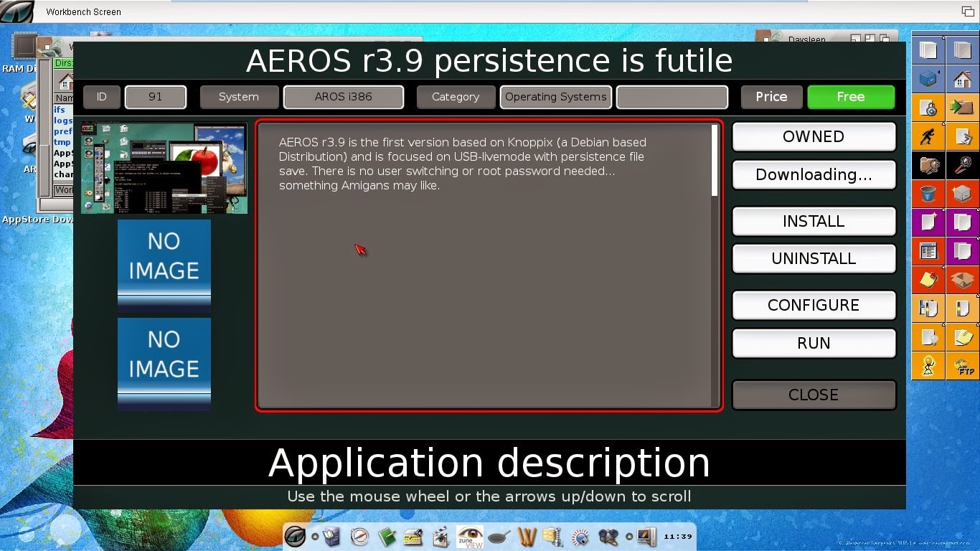Viewport: 980px width, 551px height.
Task: Click the "tmp" entry in the Workbench window
Action: tap(62, 142)
